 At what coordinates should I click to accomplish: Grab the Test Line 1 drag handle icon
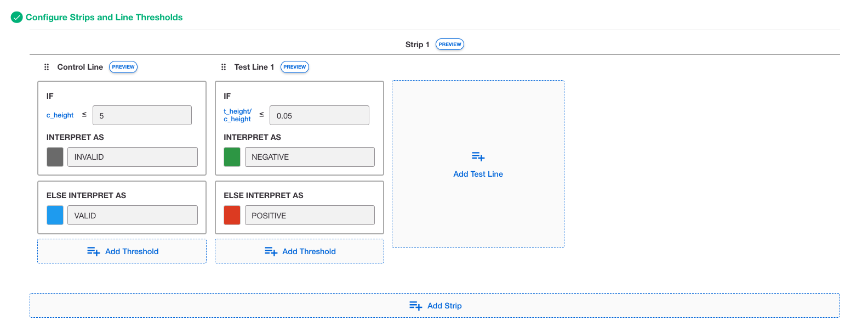tap(224, 67)
